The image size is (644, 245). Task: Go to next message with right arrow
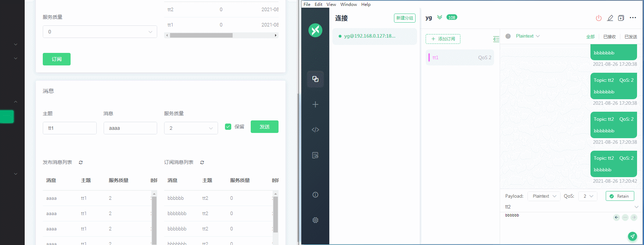point(634,218)
